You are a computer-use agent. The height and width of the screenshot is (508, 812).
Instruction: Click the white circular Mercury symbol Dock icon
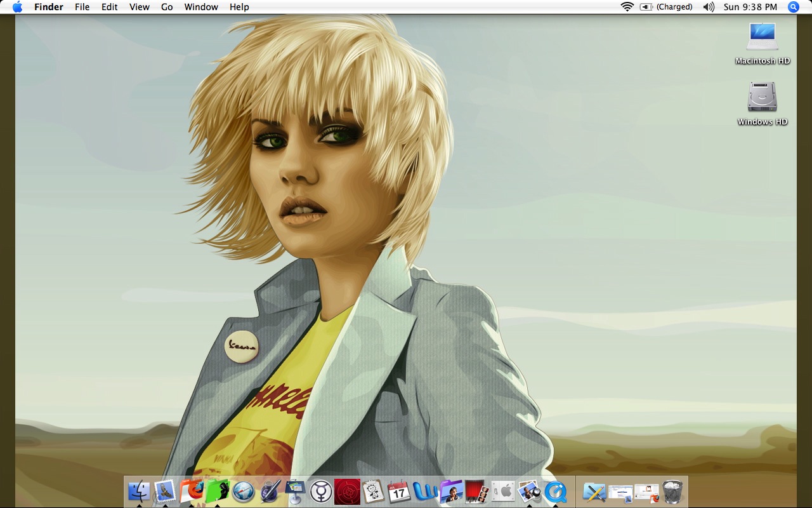[x=321, y=491]
